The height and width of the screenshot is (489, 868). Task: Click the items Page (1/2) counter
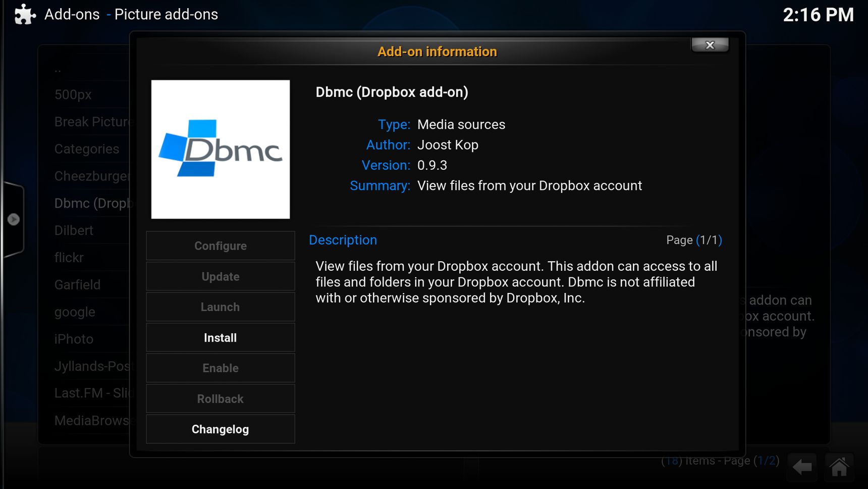pyautogui.click(x=720, y=461)
